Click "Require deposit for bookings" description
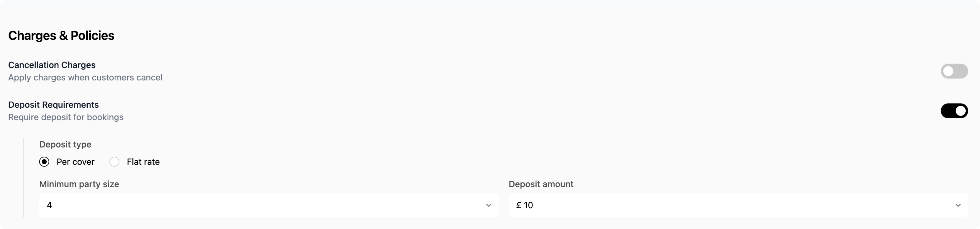This screenshot has width=980, height=229. tap(66, 117)
